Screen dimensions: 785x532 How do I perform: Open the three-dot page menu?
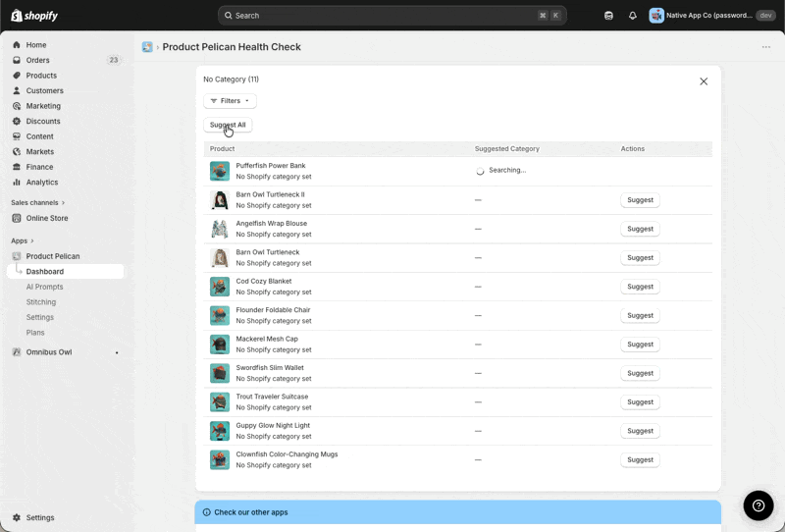pos(766,47)
